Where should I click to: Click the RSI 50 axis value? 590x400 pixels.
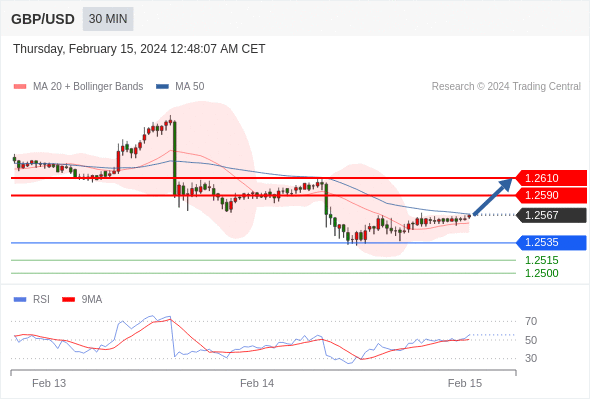(531, 340)
